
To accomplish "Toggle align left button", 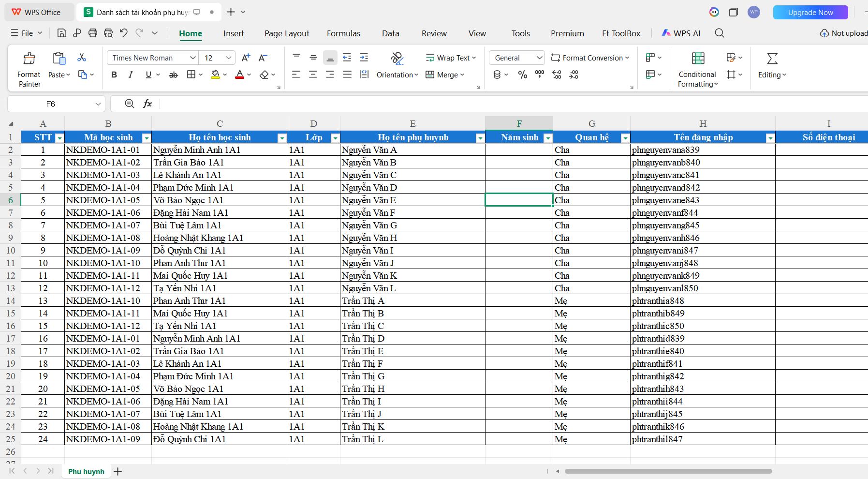I will point(296,75).
